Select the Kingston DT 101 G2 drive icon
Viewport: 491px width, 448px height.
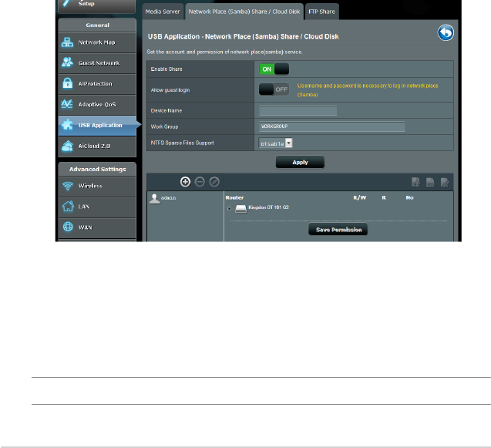point(240,209)
